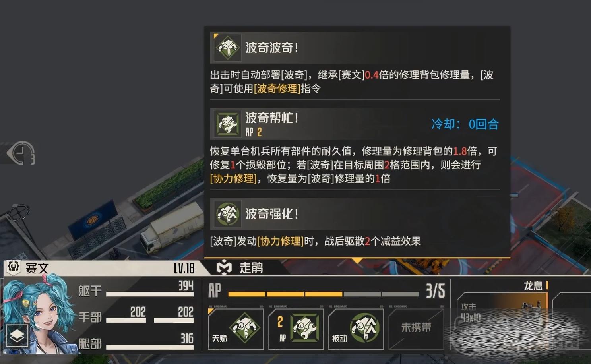Click the 波奇强化! passive icon in tooltip
The height and width of the screenshot is (364, 591).
coord(228,214)
